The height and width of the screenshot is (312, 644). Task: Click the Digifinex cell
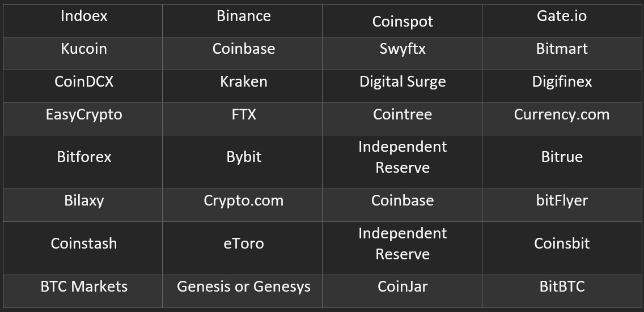[561, 86]
